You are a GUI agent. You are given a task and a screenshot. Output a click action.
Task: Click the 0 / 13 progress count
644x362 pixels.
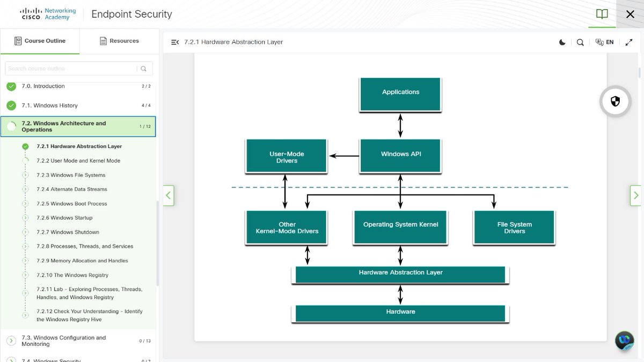(x=145, y=341)
